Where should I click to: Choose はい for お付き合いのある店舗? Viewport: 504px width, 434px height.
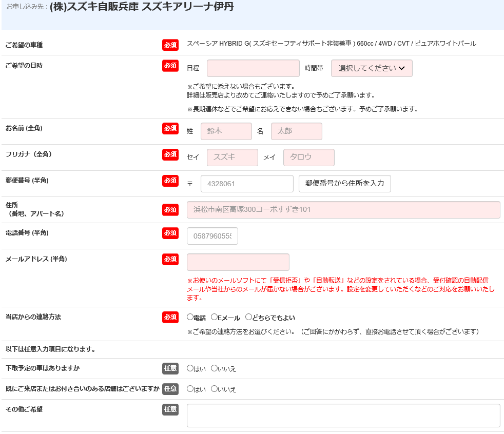[190, 389]
